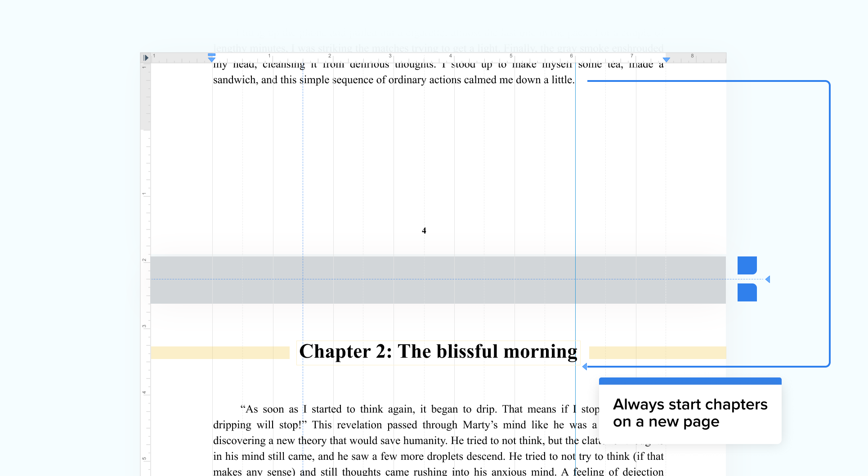The width and height of the screenshot is (868, 476).
Task: Click the blue page break arrow marker
Action: coord(768,279)
